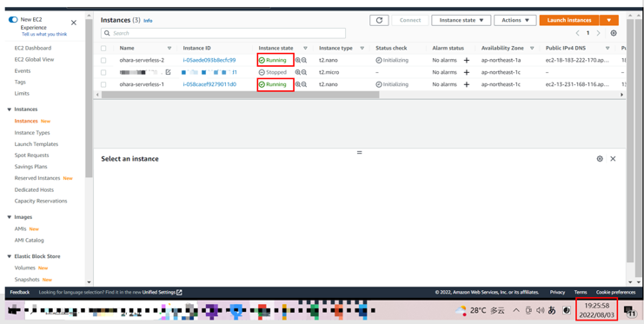Click Tell us what you think link
644x324 pixels.
point(44,35)
